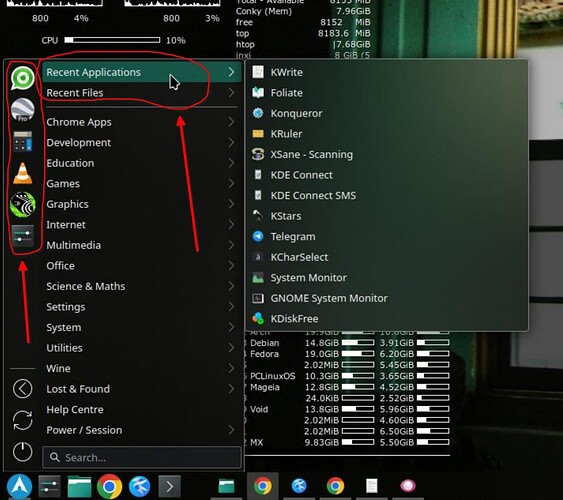Click the restart circular arrows icon
The image size is (563, 500).
tap(23, 420)
